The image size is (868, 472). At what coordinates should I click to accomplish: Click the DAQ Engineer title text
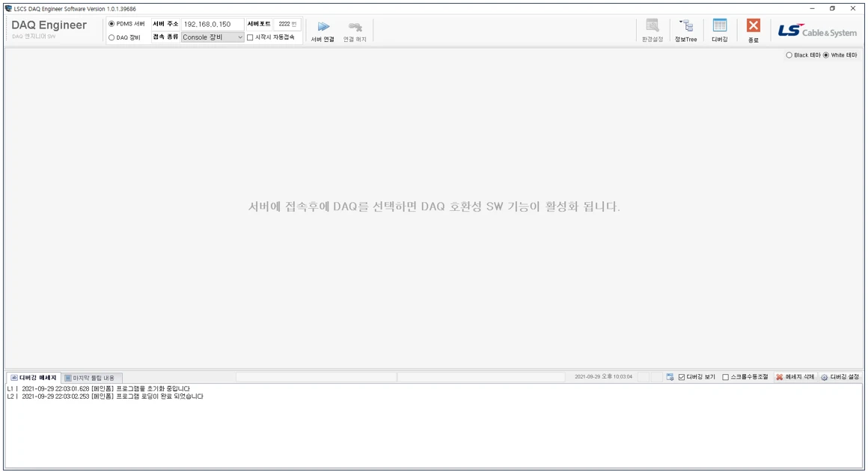point(49,25)
